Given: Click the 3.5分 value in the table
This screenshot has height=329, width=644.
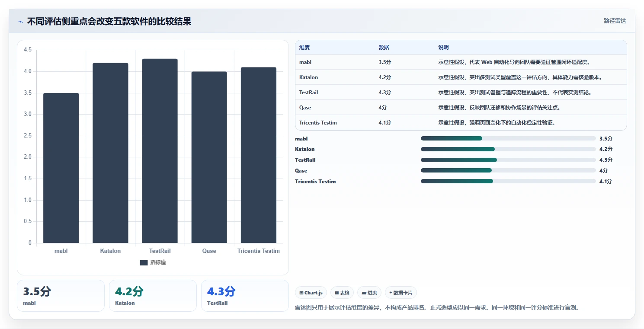Looking at the screenshot, I should point(385,62).
